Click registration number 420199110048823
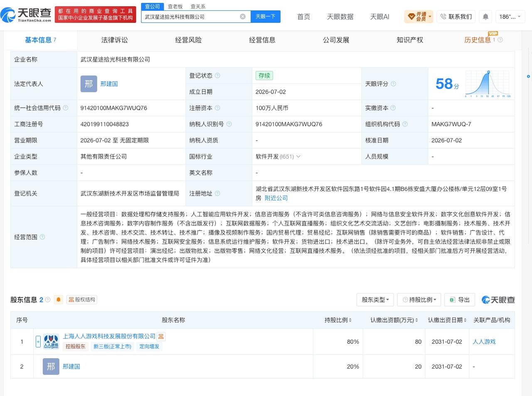532x396 pixels. click(105, 124)
